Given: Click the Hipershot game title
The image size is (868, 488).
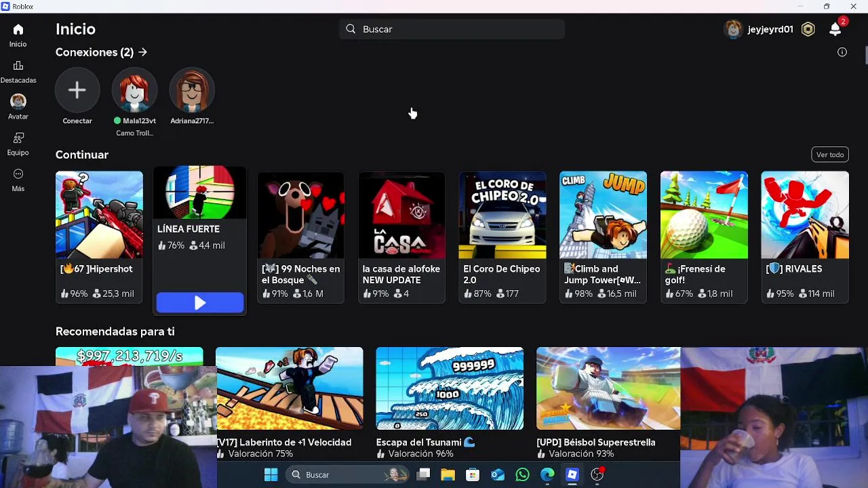Looking at the screenshot, I should coord(96,269).
